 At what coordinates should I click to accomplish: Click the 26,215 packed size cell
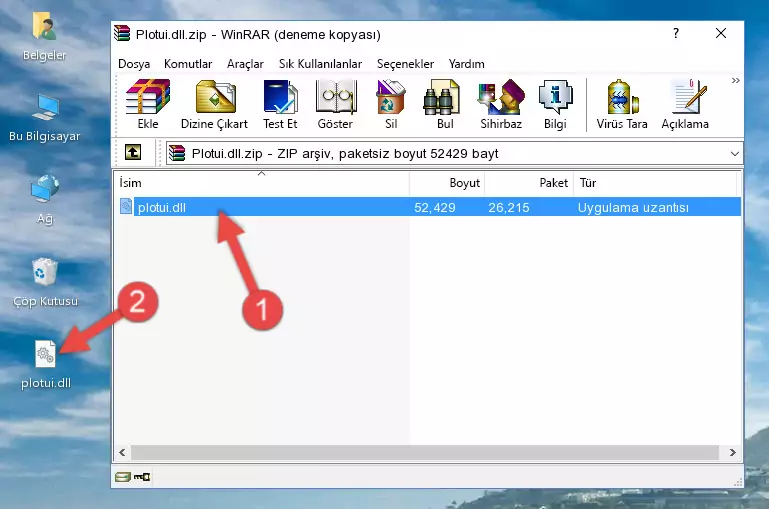509,207
